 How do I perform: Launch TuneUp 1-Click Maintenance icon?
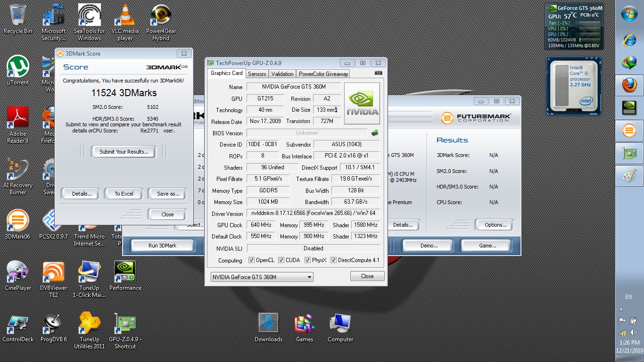point(89,280)
